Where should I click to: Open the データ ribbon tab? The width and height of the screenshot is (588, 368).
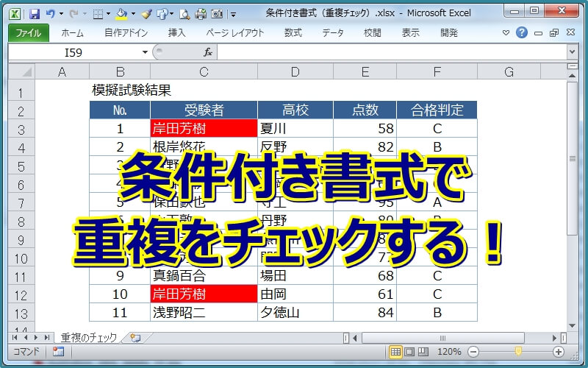coord(333,33)
